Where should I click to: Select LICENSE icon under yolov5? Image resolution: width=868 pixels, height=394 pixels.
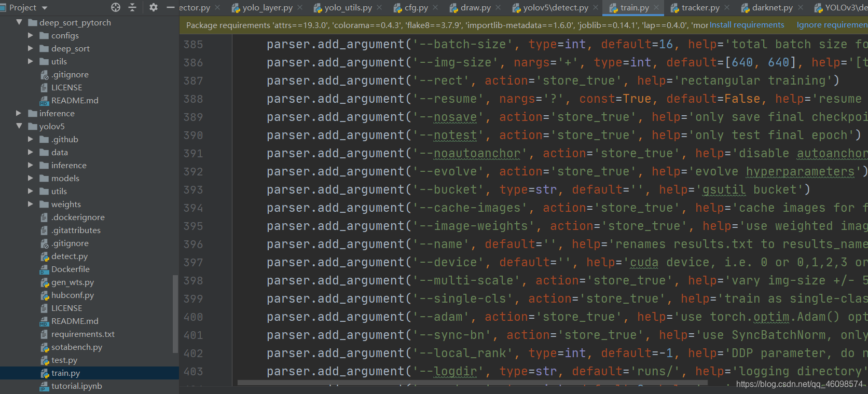coord(45,308)
